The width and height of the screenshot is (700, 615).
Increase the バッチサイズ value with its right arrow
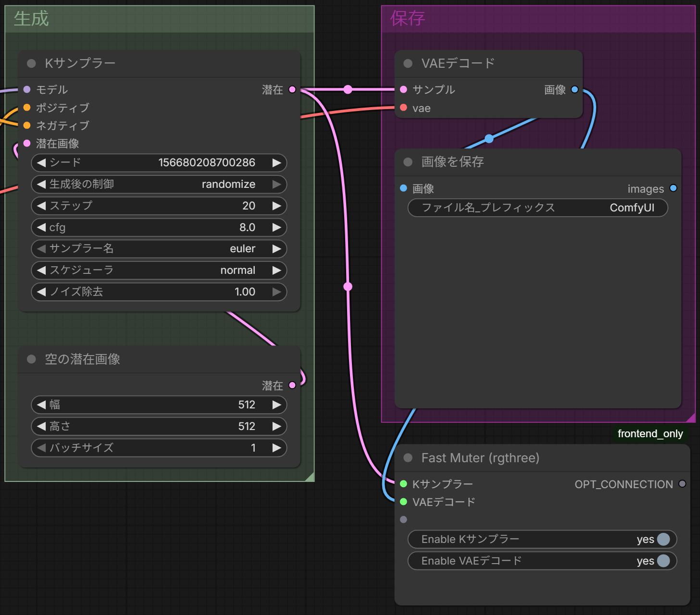point(276,448)
